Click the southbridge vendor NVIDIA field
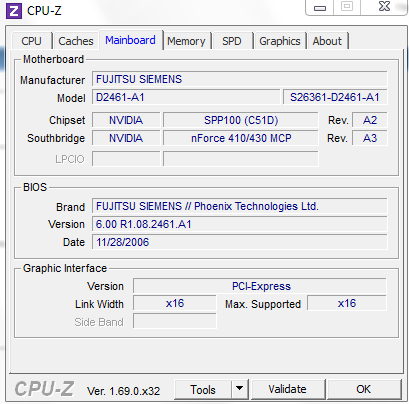409x404 pixels. pyautogui.click(x=126, y=138)
